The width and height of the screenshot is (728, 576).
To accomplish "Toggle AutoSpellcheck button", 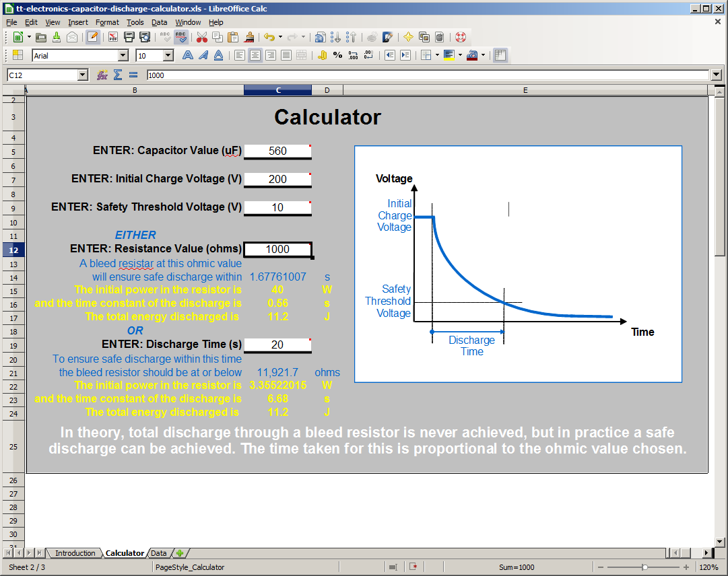I will [x=180, y=37].
